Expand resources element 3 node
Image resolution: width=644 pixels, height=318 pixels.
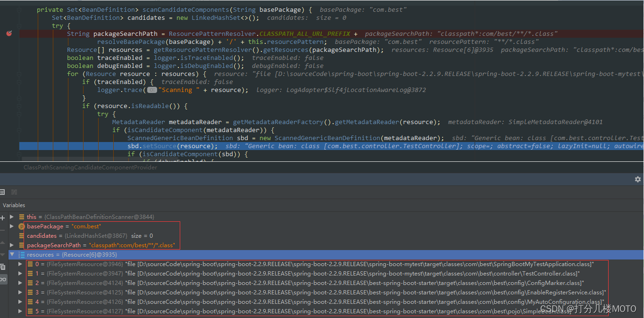coord(20,293)
